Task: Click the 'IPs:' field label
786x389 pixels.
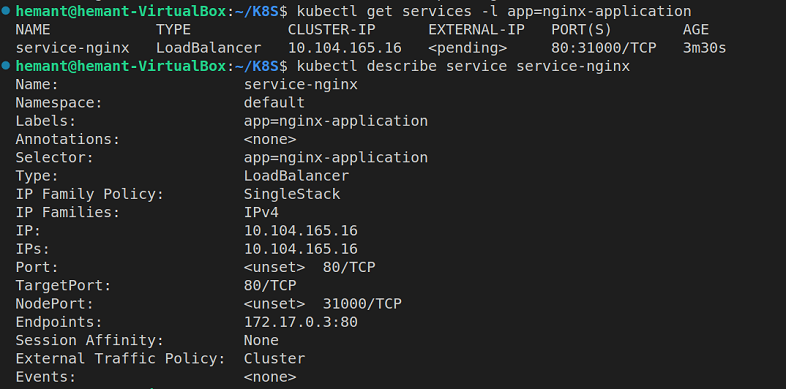Action: coord(33,249)
